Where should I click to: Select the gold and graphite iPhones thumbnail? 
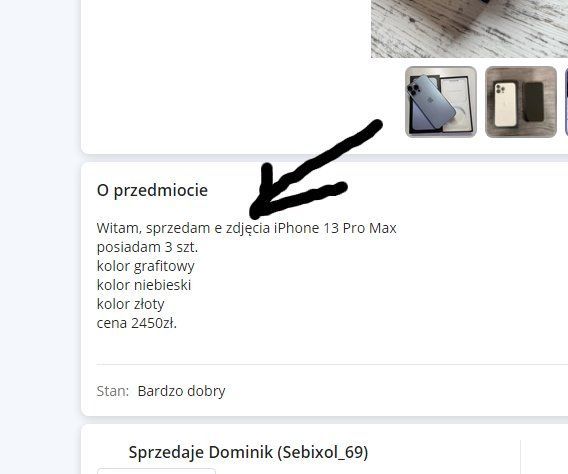tap(521, 102)
